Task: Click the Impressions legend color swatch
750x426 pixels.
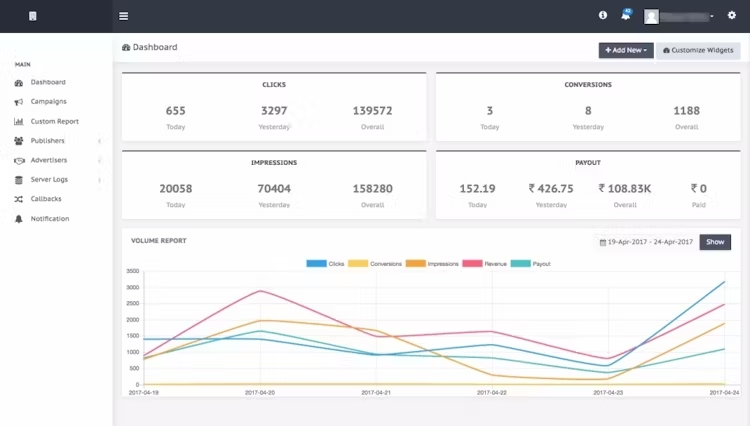Action: tap(416, 263)
